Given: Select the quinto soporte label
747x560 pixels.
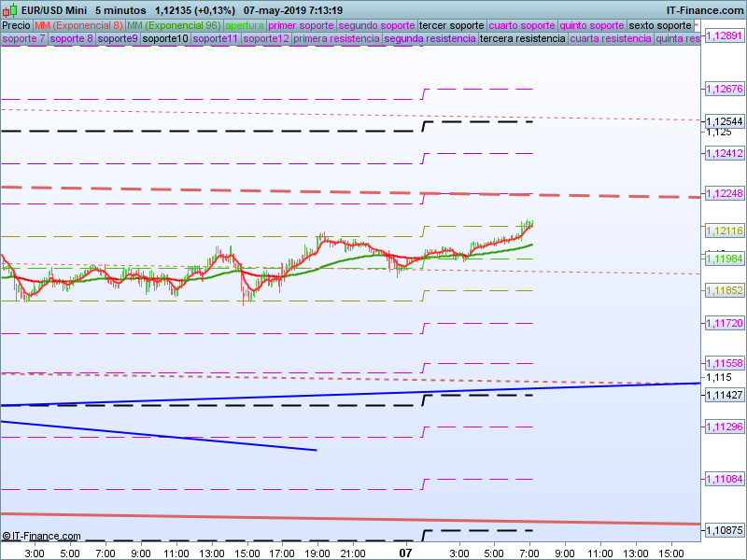Looking at the screenshot, I should tap(592, 25).
